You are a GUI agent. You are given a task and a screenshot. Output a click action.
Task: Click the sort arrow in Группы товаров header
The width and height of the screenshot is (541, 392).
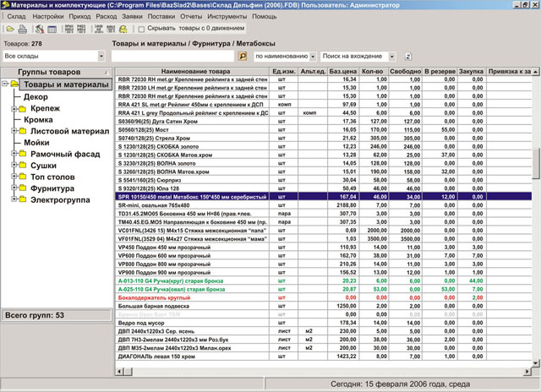[107, 73]
